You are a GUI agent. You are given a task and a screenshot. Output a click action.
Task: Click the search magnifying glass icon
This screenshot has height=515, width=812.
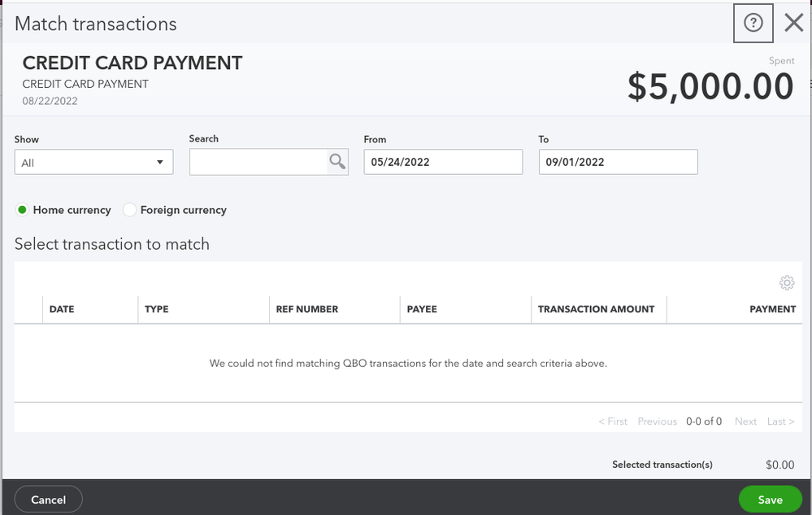(x=337, y=162)
